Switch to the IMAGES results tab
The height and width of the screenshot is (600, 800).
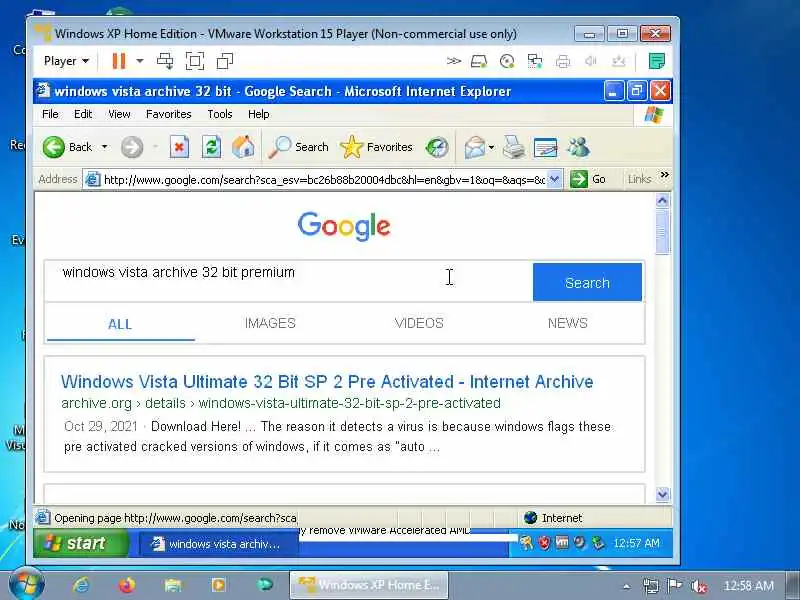click(270, 323)
